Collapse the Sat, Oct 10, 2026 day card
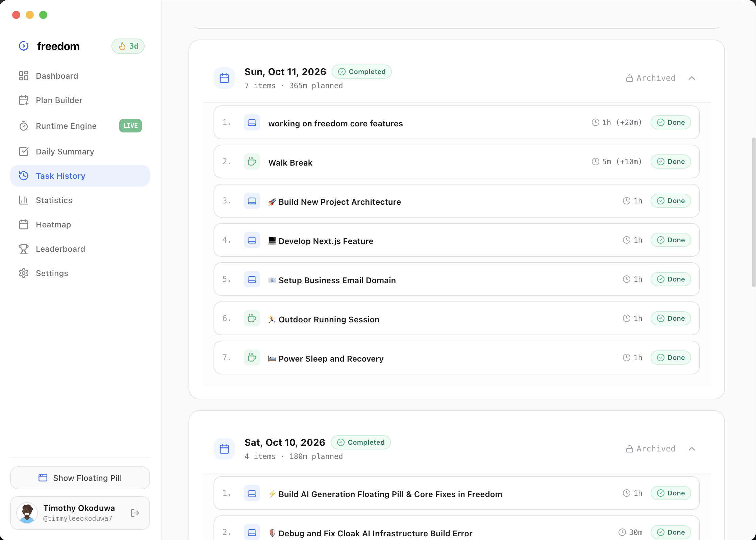This screenshot has width=756, height=540. [x=692, y=449]
